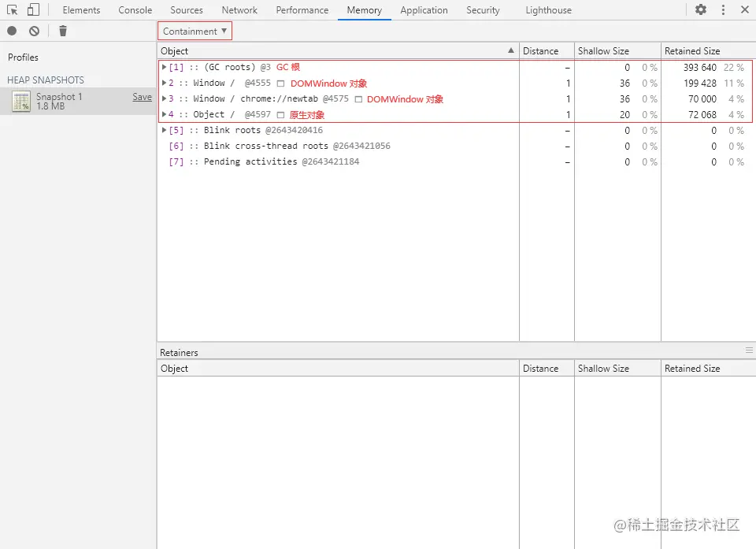This screenshot has height=549, width=756.
Task: Expand the Object / @4597 row
Action: (x=164, y=114)
